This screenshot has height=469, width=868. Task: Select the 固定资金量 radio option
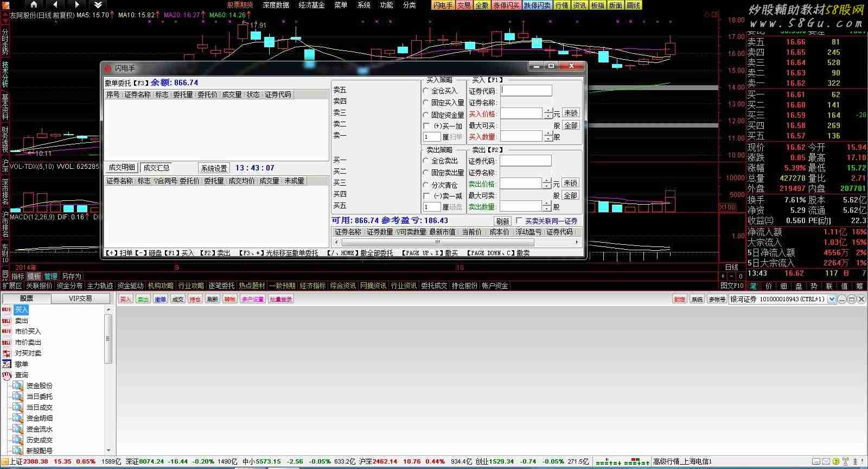[x=426, y=115]
